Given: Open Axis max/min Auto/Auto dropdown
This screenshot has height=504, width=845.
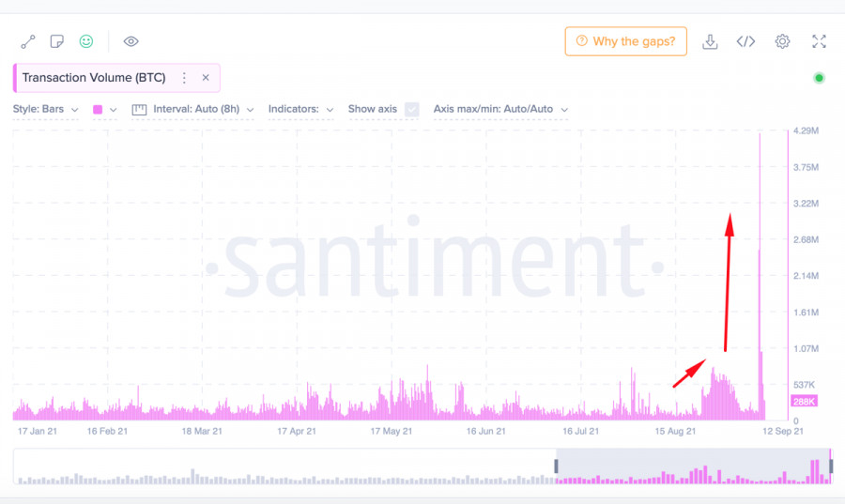Looking at the screenshot, I should pyautogui.click(x=499, y=110).
